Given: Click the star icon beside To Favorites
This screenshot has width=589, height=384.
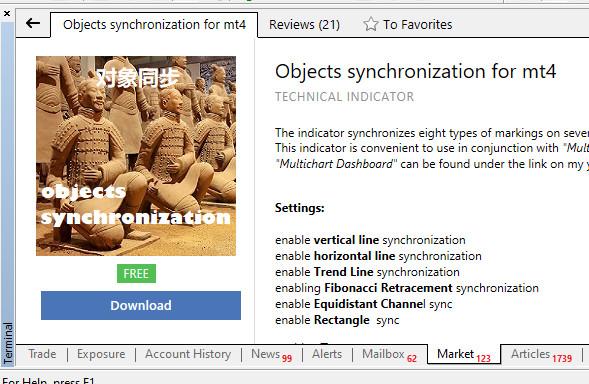Looking at the screenshot, I should [x=370, y=24].
